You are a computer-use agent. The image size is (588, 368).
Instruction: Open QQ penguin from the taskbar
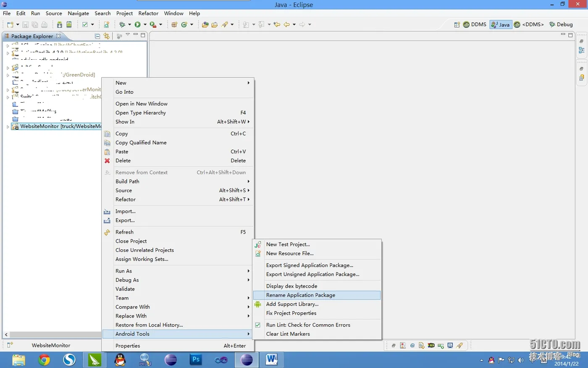(x=120, y=360)
